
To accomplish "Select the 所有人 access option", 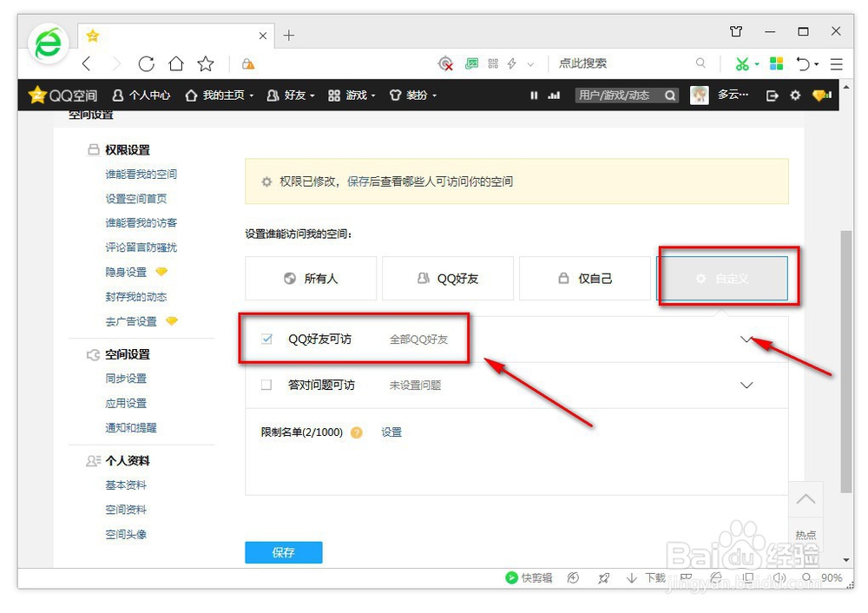I will click(x=311, y=278).
